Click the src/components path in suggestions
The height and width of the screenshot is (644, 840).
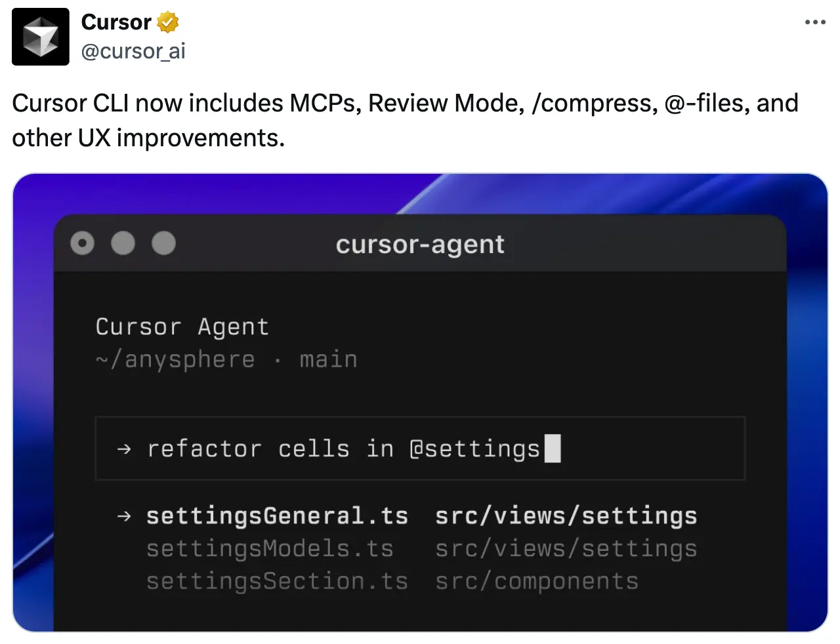tap(537, 582)
